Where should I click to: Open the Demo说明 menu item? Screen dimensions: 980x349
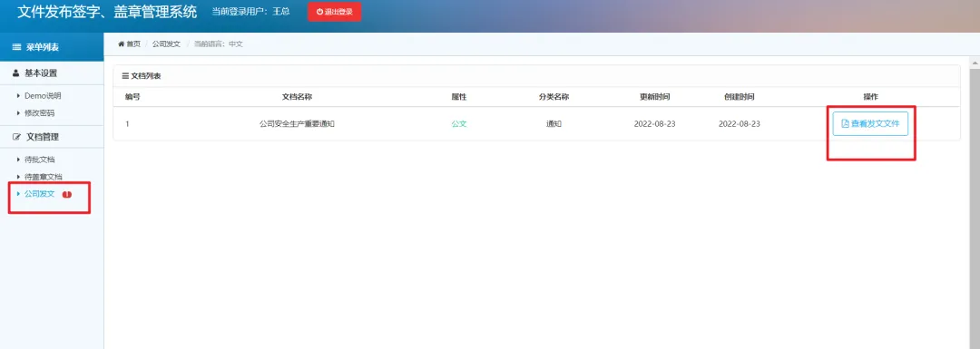pos(43,96)
